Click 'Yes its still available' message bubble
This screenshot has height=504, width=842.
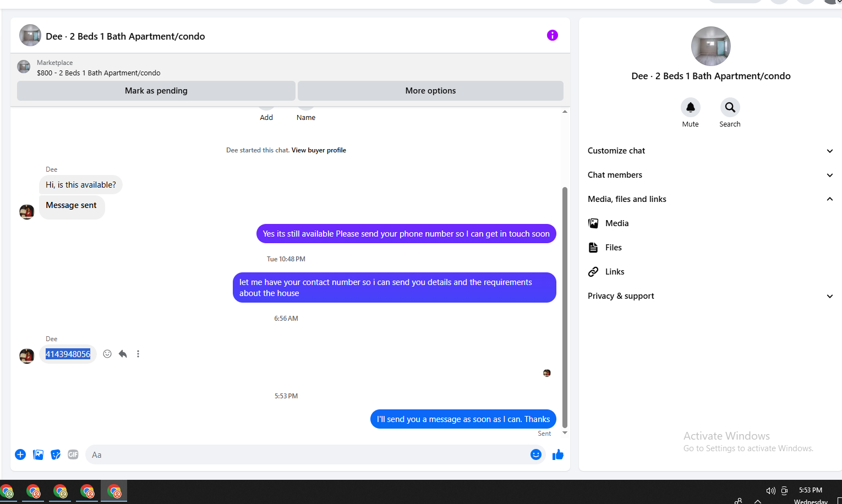pyautogui.click(x=406, y=234)
